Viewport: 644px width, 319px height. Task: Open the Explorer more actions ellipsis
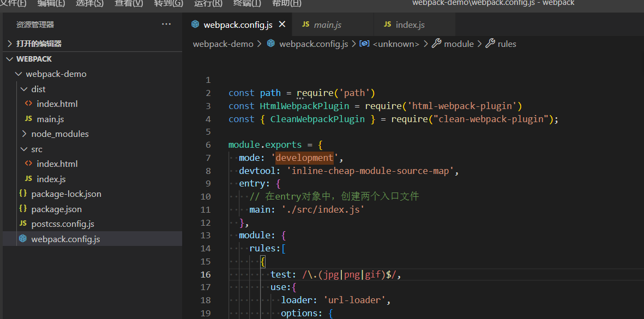166,25
